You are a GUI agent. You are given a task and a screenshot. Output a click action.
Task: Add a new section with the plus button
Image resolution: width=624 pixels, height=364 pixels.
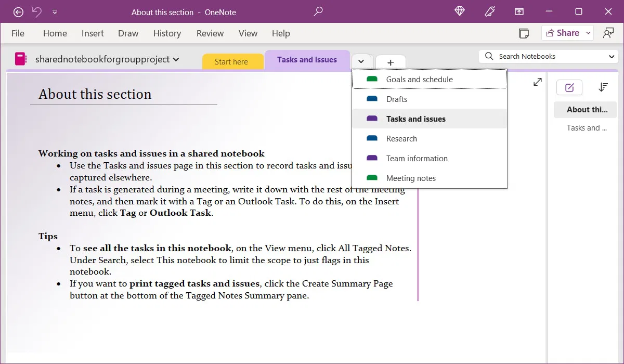click(x=390, y=61)
